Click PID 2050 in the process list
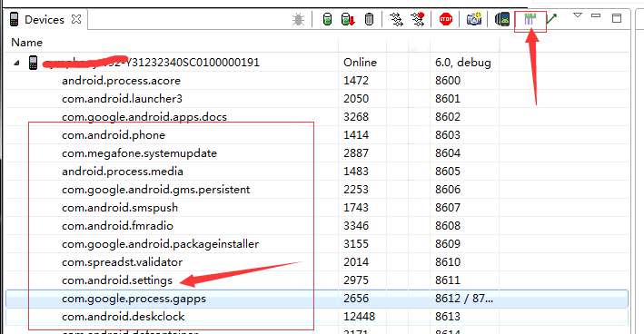 point(356,99)
